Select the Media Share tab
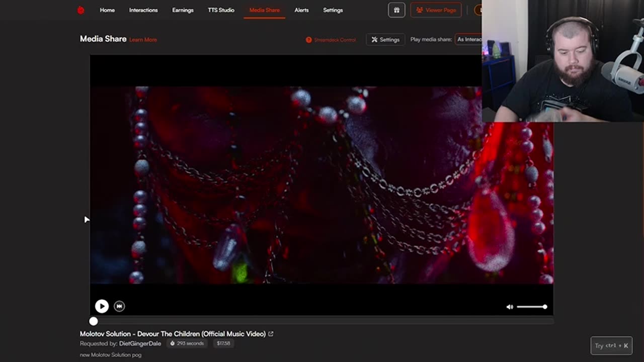The height and width of the screenshot is (362, 644). (x=265, y=10)
